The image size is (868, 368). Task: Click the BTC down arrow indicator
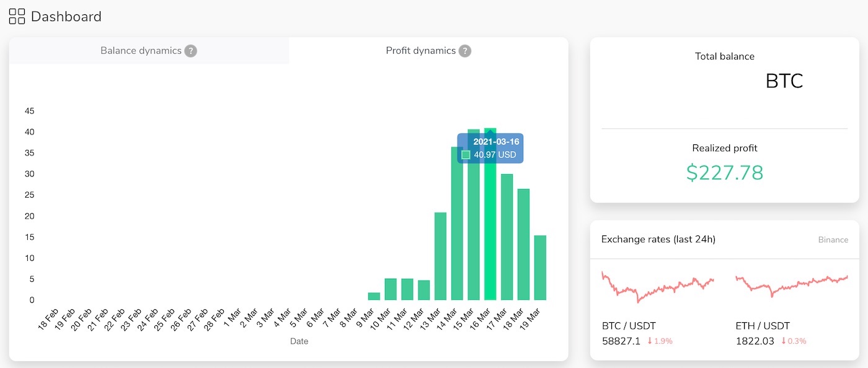649,341
